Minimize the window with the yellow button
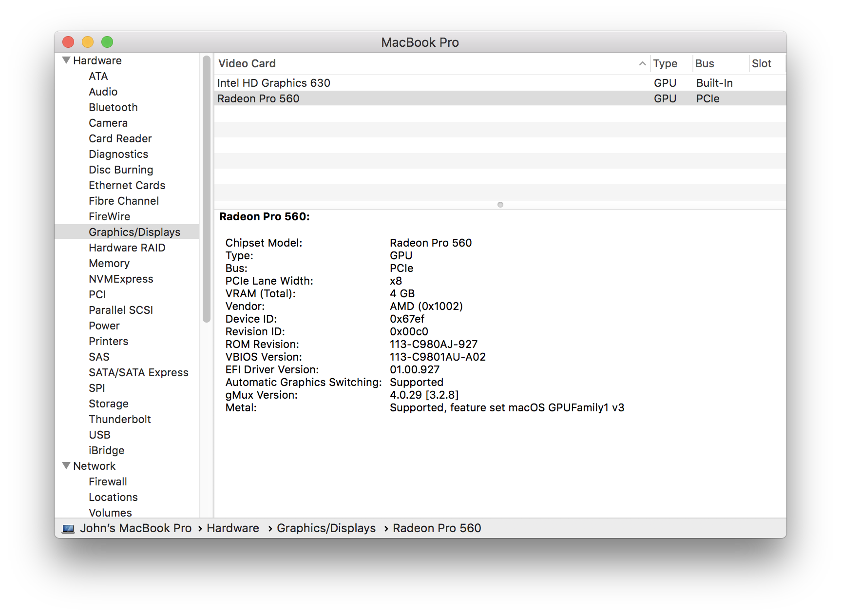 (x=88, y=42)
